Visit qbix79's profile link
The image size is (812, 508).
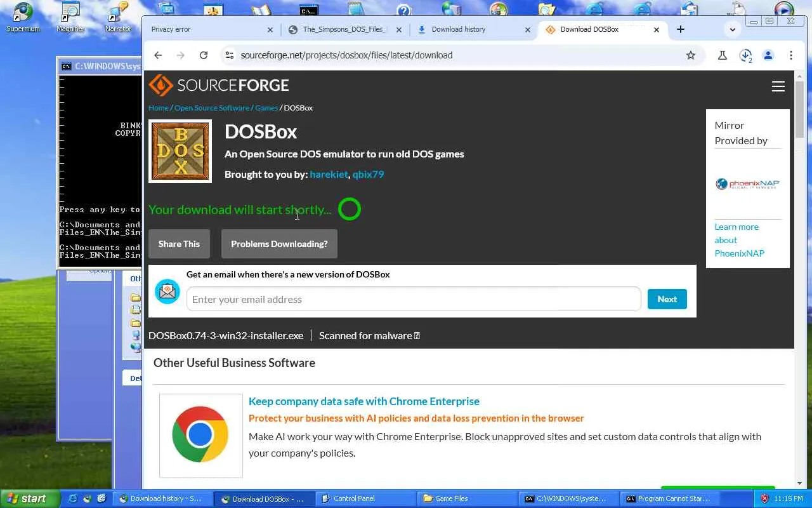click(368, 174)
